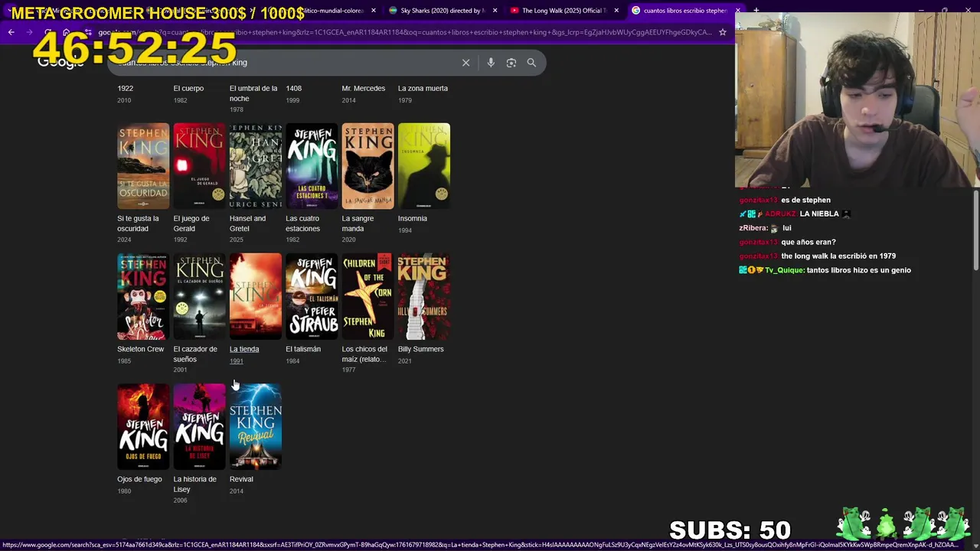Click La tienda underlined title link
Image resolution: width=980 pixels, height=551 pixels.
(x=244, y=349)
